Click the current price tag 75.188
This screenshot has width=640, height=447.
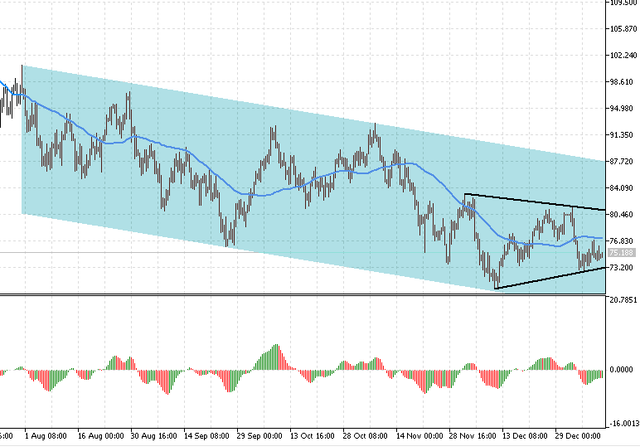click(x=622, y=254)
